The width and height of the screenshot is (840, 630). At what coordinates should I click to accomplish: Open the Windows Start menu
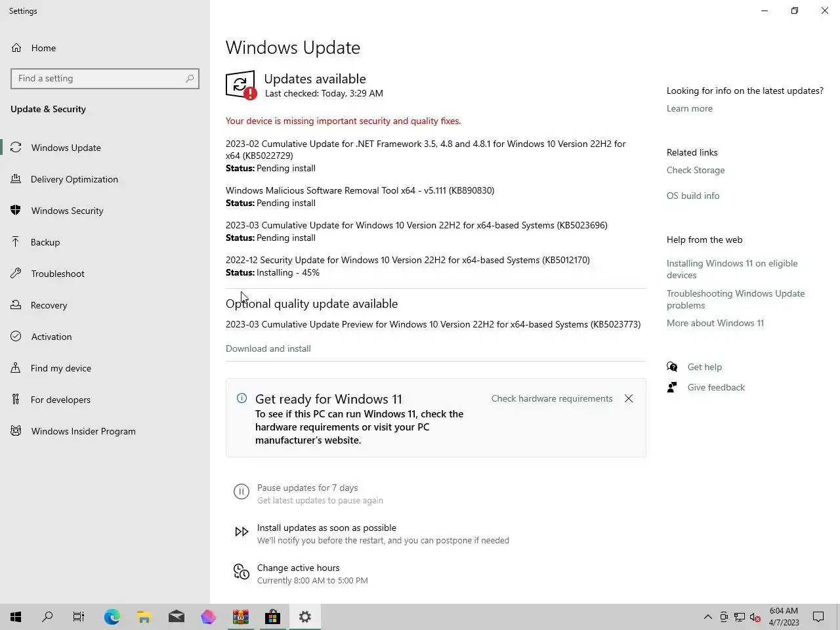pos(16,617)
